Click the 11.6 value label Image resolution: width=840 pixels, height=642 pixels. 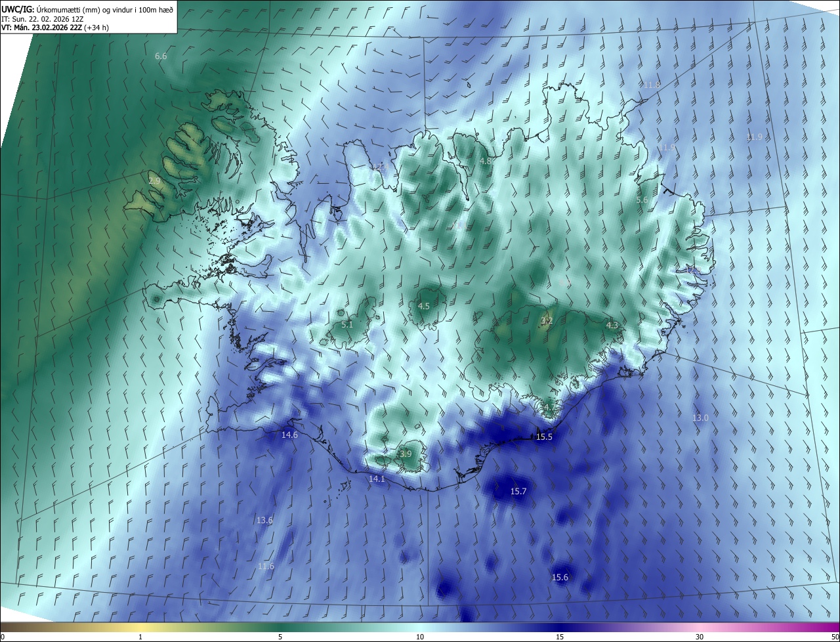click(266, 567)
